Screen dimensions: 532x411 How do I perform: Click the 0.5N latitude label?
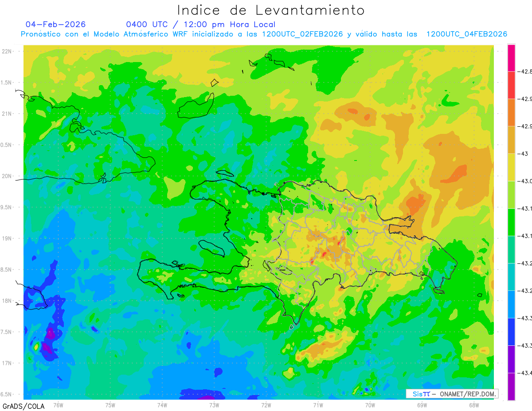(x=7, y=145)
